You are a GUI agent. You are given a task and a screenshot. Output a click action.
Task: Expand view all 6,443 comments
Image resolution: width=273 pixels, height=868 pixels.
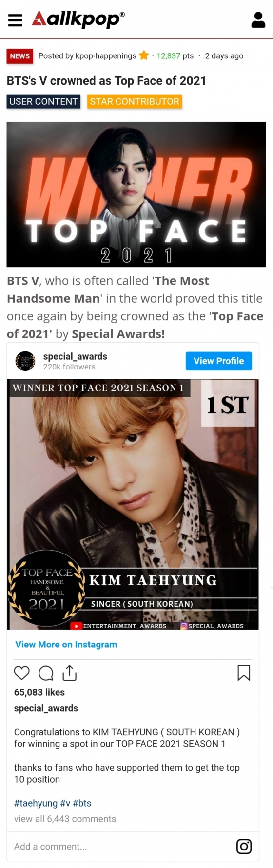(65, 819)
